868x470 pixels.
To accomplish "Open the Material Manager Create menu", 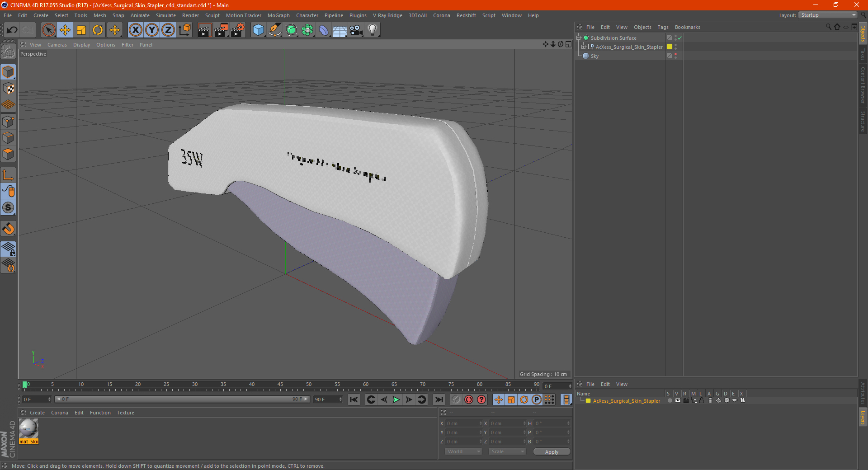I will [37, 413].
